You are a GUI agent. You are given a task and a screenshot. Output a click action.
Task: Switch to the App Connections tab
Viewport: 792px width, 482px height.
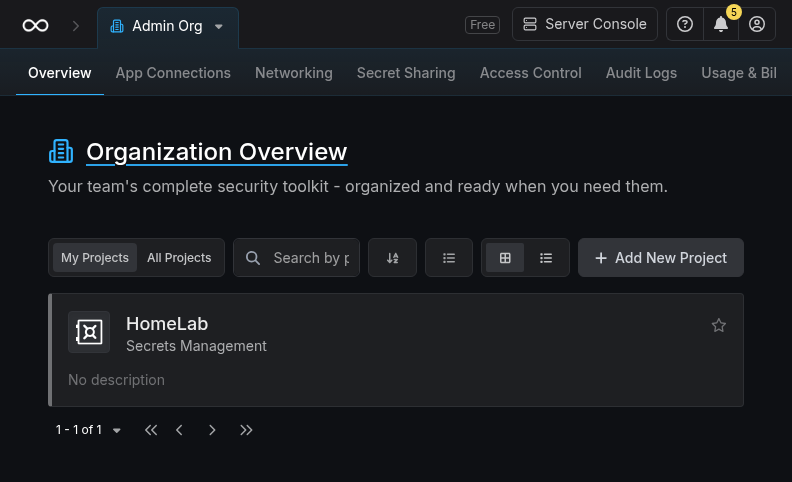[173, 73]
